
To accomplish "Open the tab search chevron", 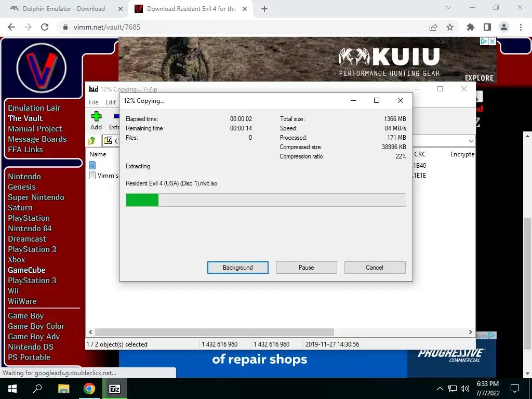I will click(x=448, y=7).
